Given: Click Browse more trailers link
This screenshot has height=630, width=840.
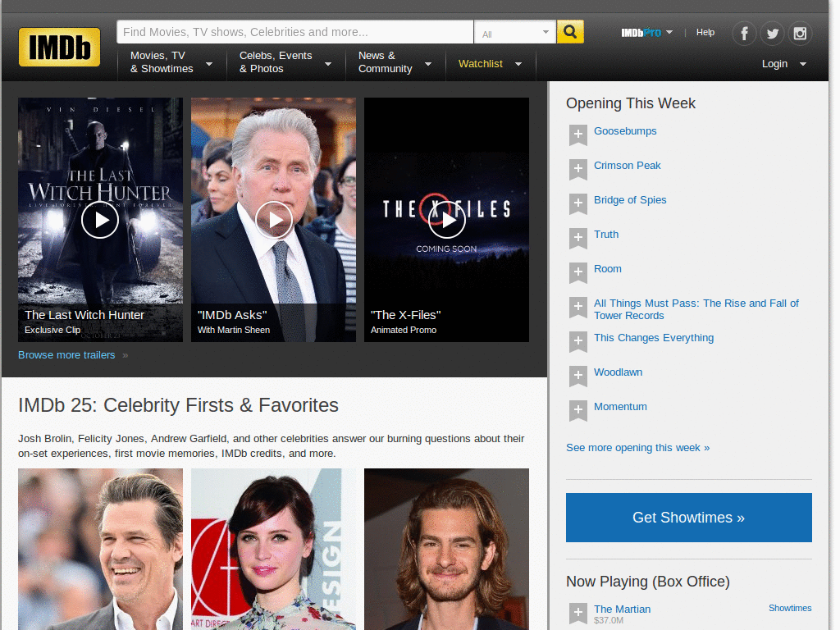Looking at the screenshot, I should (66, 355).
